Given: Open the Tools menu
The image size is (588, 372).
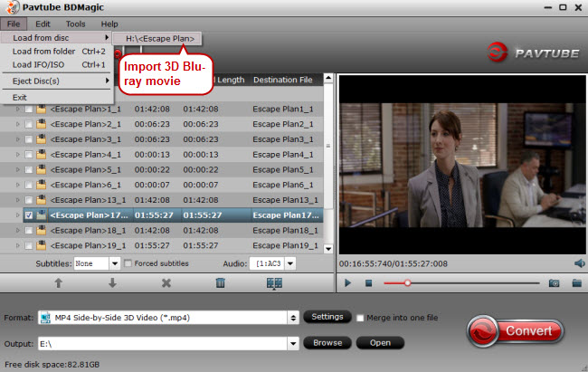Looking at the screenshot, I should click(76, 24).
